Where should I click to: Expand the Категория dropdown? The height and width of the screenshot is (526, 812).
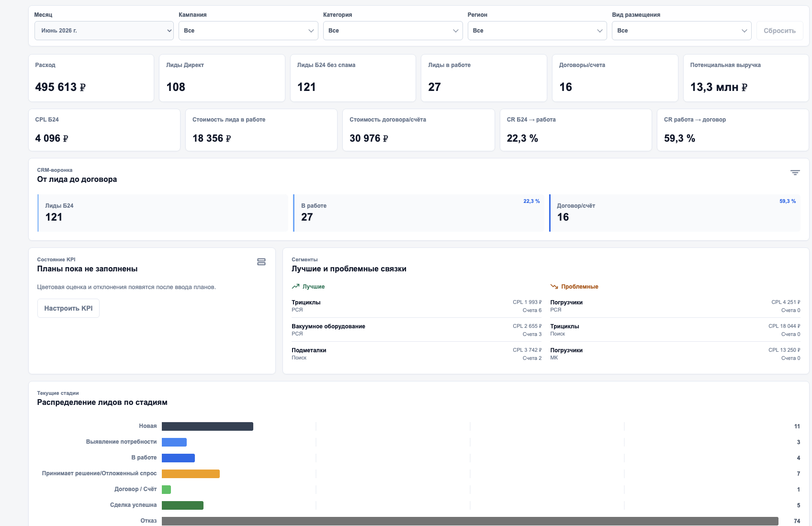393,31
